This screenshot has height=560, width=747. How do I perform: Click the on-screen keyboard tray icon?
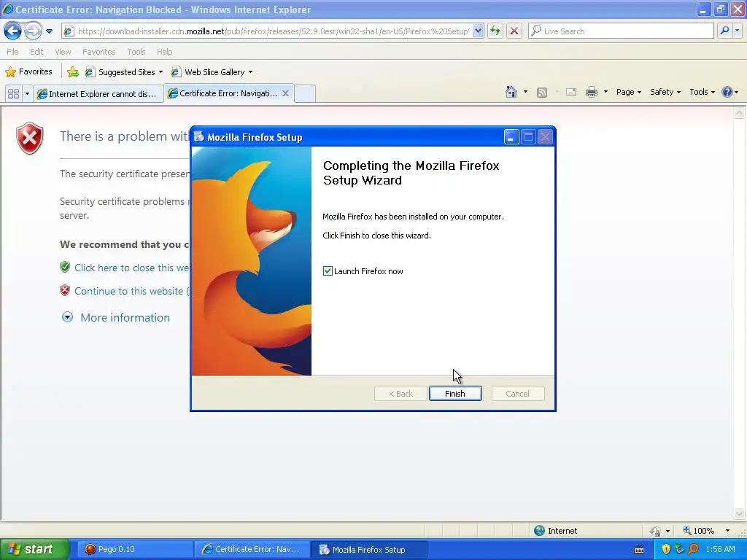pos(639,550)
